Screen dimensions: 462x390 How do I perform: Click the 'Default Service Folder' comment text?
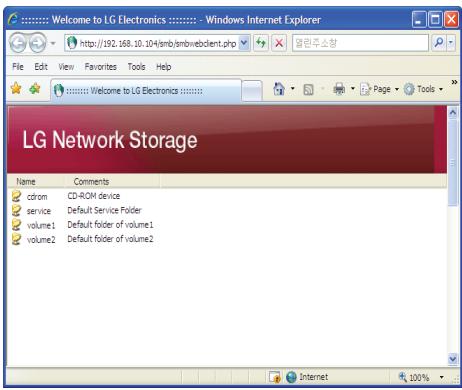point(104,210)
